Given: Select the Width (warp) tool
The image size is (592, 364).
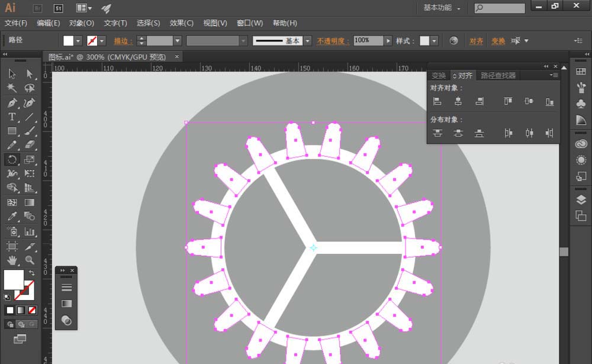Looking at the screenshot, I should pos(12,173).
